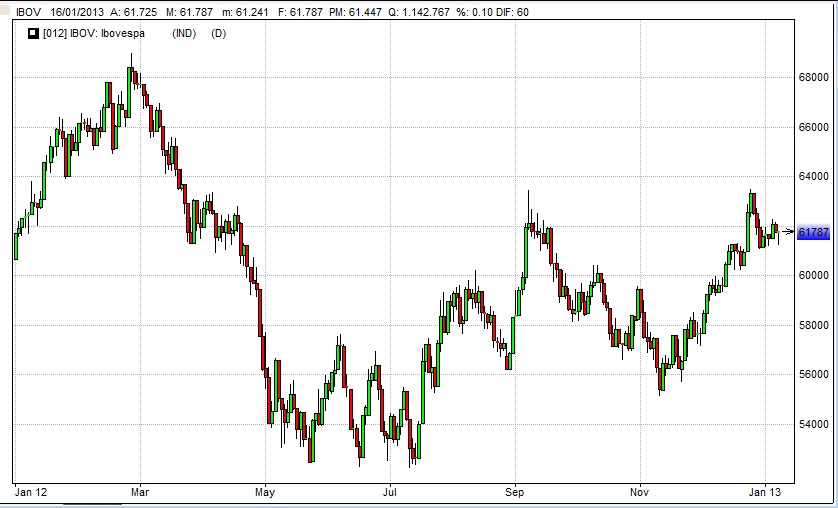Click the Sep date axis label

tap(514, 492)
